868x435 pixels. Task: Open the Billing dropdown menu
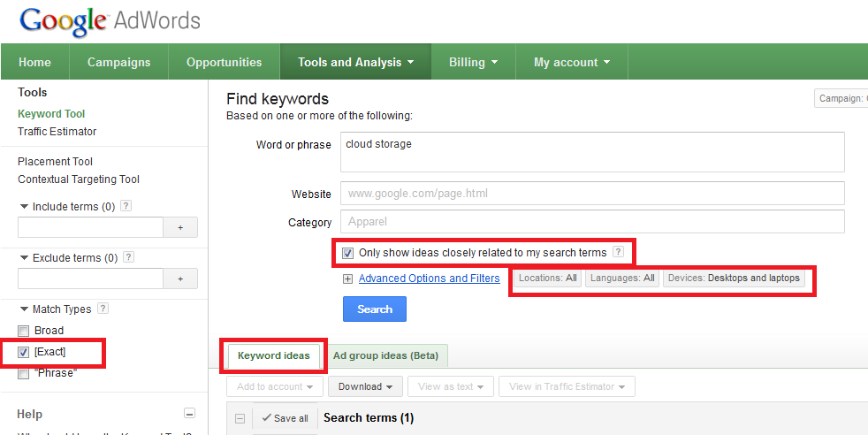pos(473,62)
